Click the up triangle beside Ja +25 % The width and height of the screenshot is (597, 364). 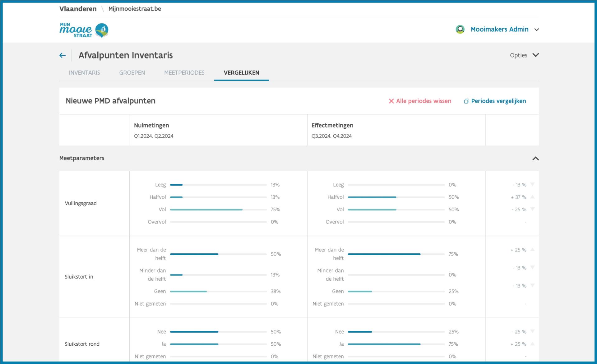[x=532, y=344]
